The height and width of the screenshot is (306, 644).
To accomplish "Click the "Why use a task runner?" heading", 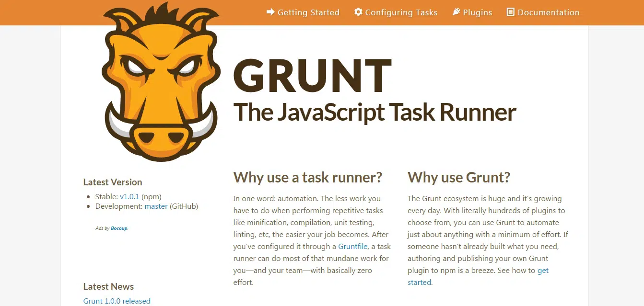I will pyautogui.click(x=307, y=178).
